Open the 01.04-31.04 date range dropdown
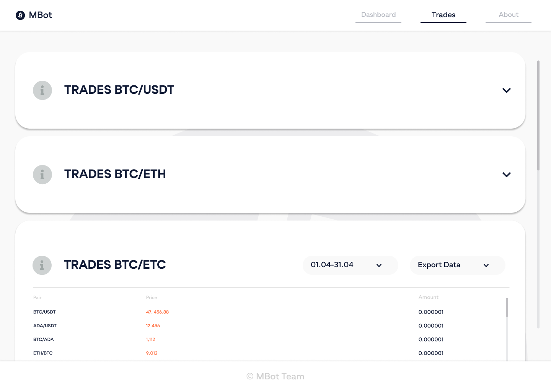 click(350, 265)
